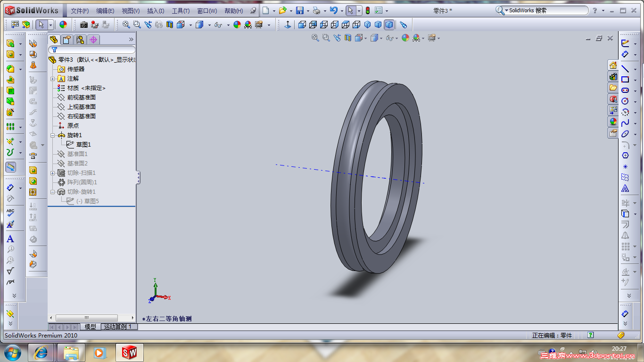Open Internet Explorer from taskbar
The width and height of the screenshot is (644, 362).
(41, 352)
